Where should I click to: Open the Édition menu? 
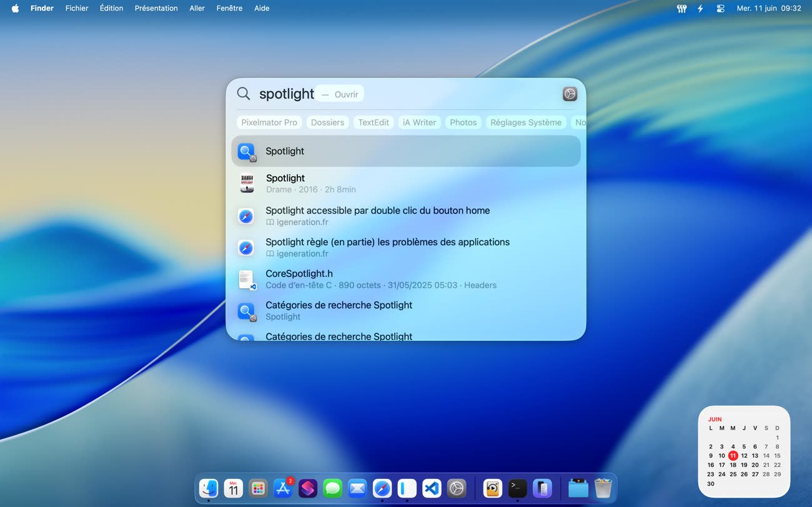pyautogui.click(x=111, y=8)
